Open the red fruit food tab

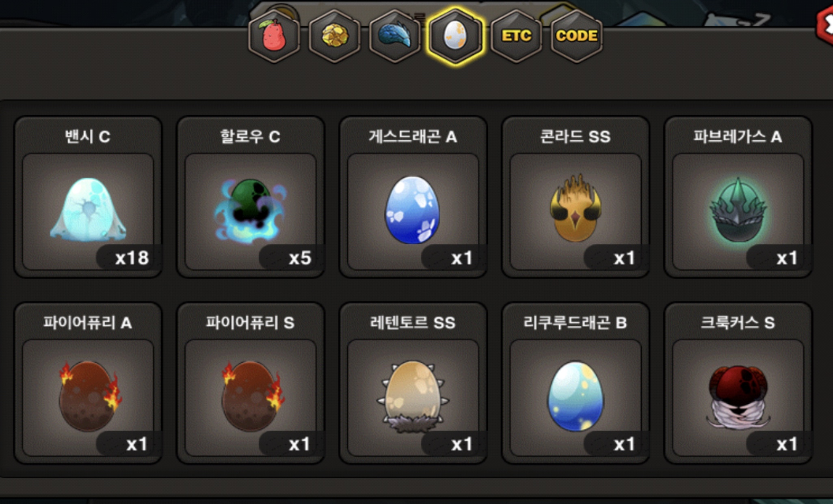pyautogui.click(x=274, y=36)
